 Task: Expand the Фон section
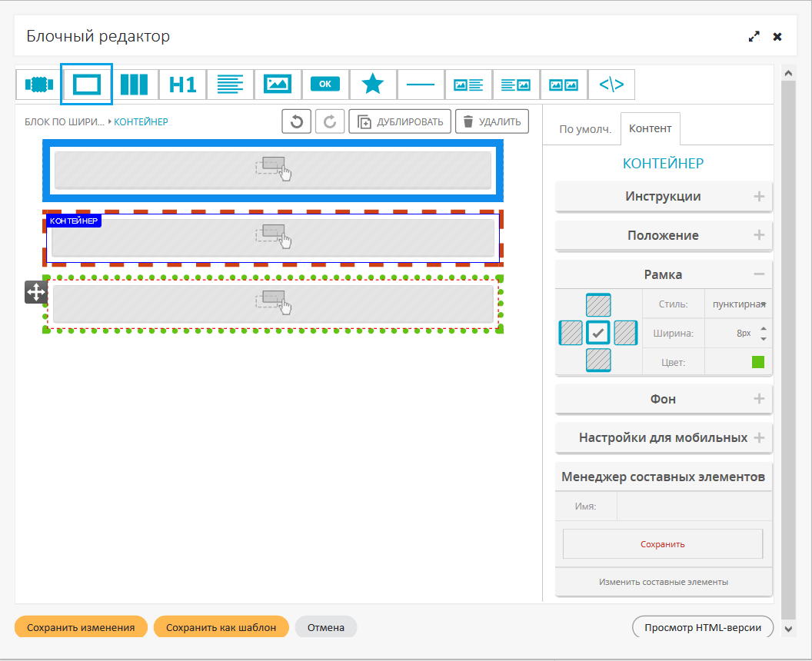pyautogui.click(x=663, y=399)
